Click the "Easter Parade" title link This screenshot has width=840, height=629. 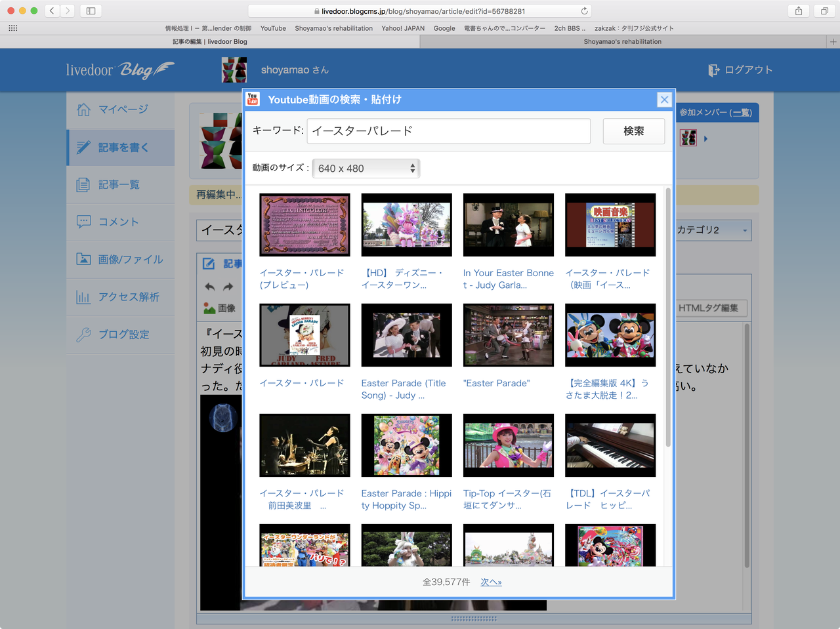coord(497,383)
